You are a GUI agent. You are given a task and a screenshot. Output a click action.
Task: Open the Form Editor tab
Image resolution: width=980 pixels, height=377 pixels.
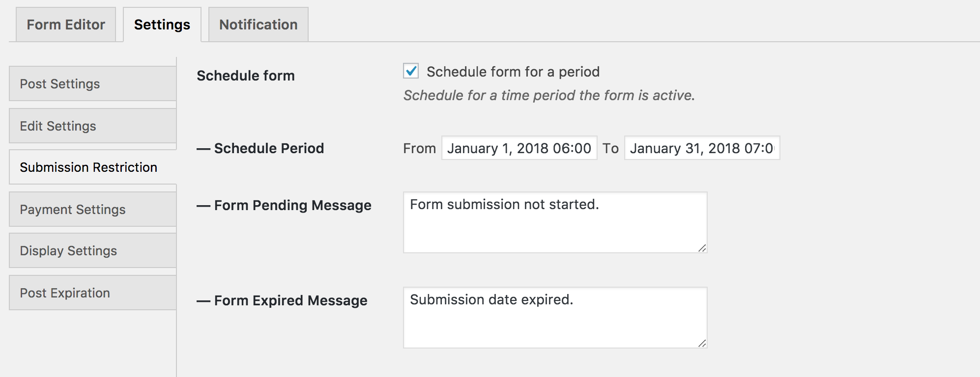click(66, 25)
